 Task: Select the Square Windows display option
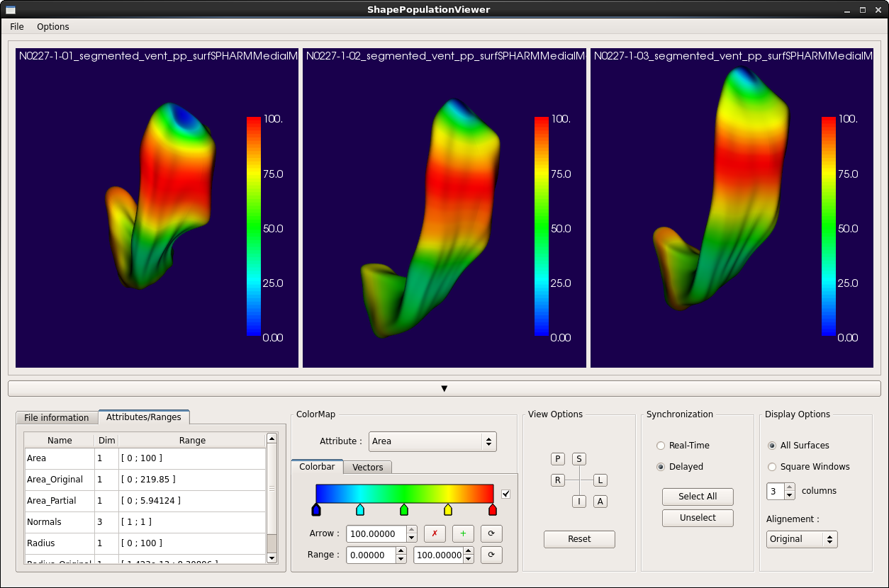click(772, 467)
